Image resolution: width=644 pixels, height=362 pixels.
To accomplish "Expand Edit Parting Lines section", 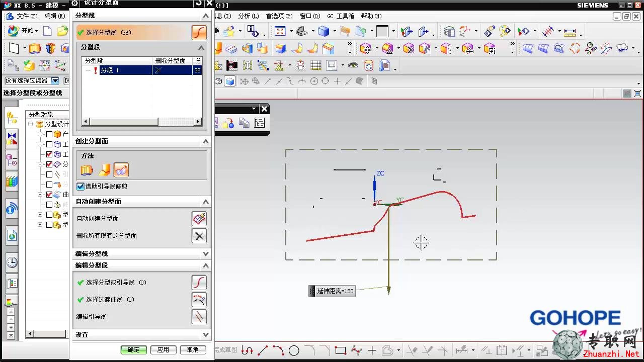I will point(205,254).
